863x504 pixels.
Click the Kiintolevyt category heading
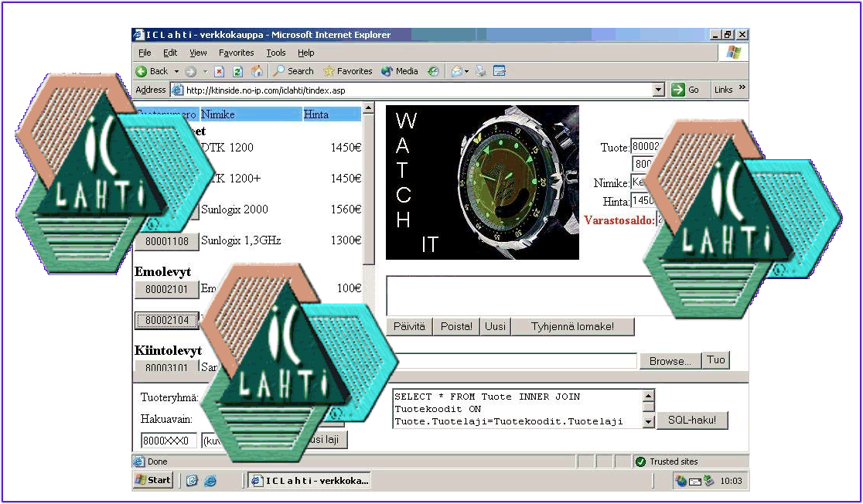click(169, 350)
